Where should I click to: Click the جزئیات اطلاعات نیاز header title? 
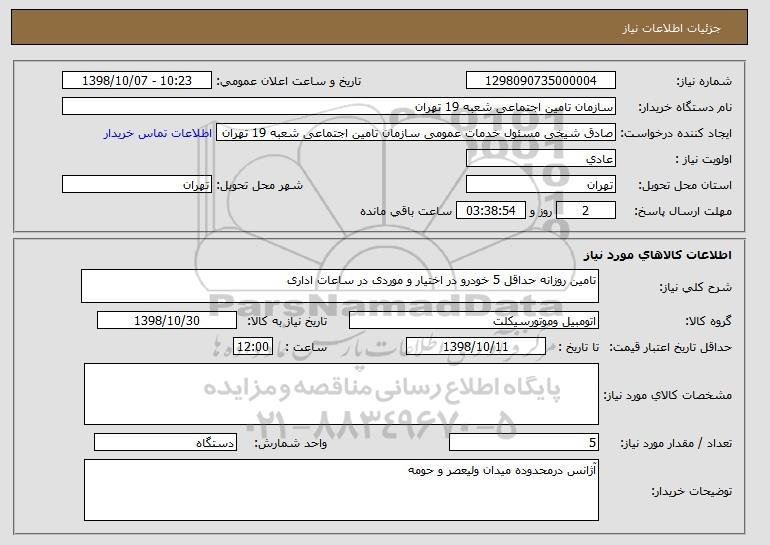(672, 28)
